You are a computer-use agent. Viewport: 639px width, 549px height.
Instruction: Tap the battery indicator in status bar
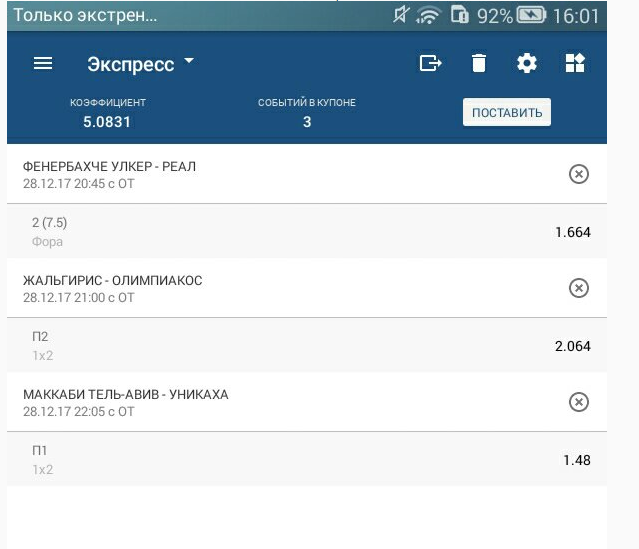coord(531,15)
